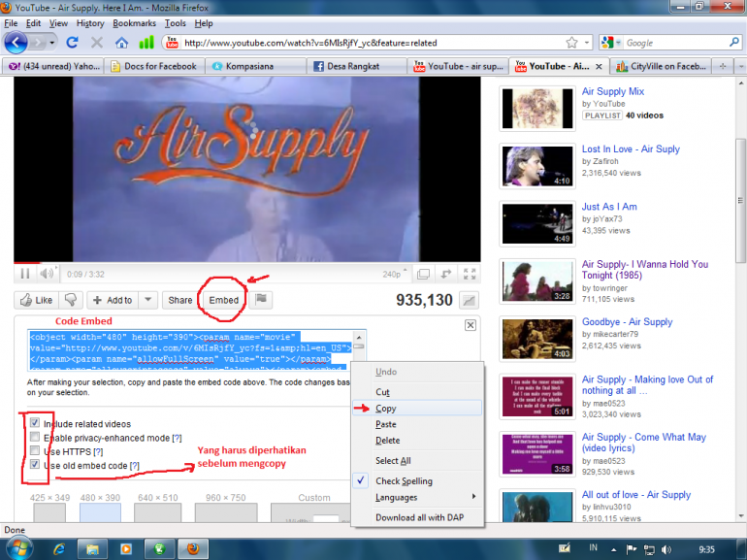Select the 640 × 510 embed size swatch

[158, 512]
